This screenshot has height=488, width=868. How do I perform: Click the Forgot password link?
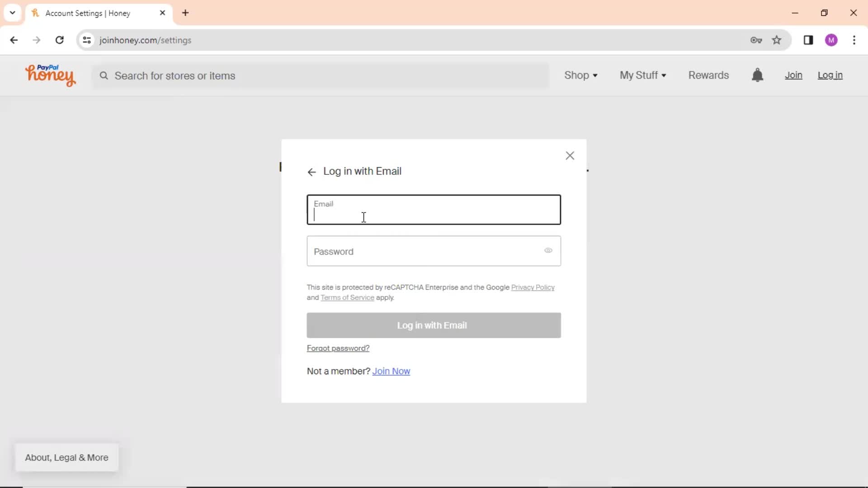tap(338, 348)
